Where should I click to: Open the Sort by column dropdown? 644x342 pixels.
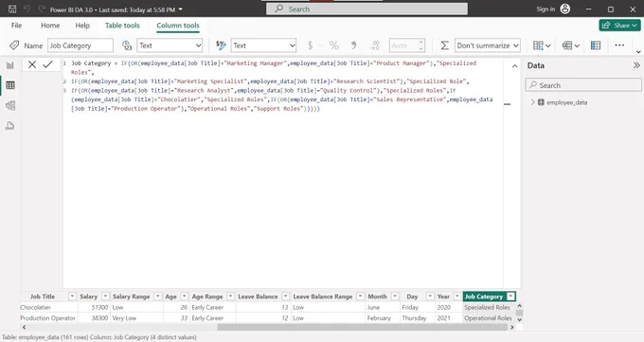[542, 45]
